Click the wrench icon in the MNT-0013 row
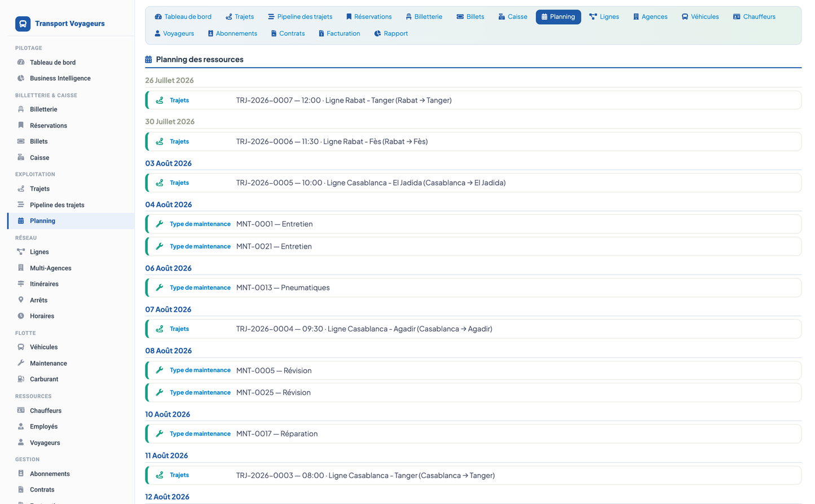The image size is (815, 504). [160, 288]
